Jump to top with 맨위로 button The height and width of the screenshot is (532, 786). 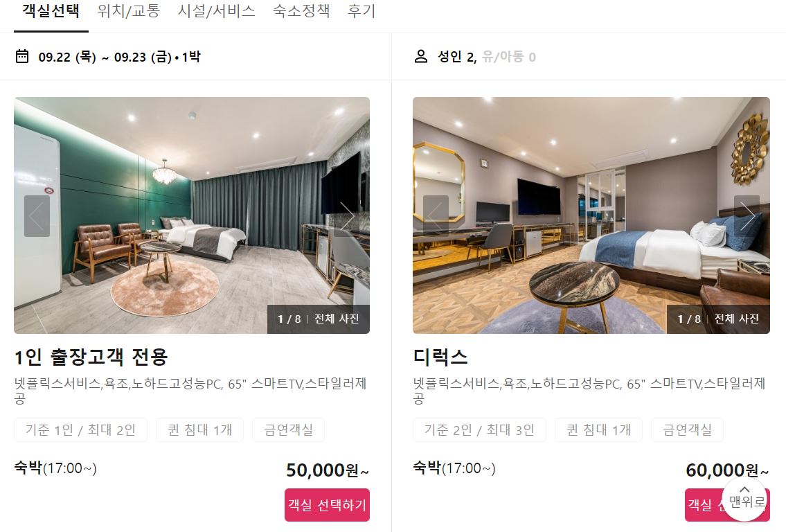[746, 499]
